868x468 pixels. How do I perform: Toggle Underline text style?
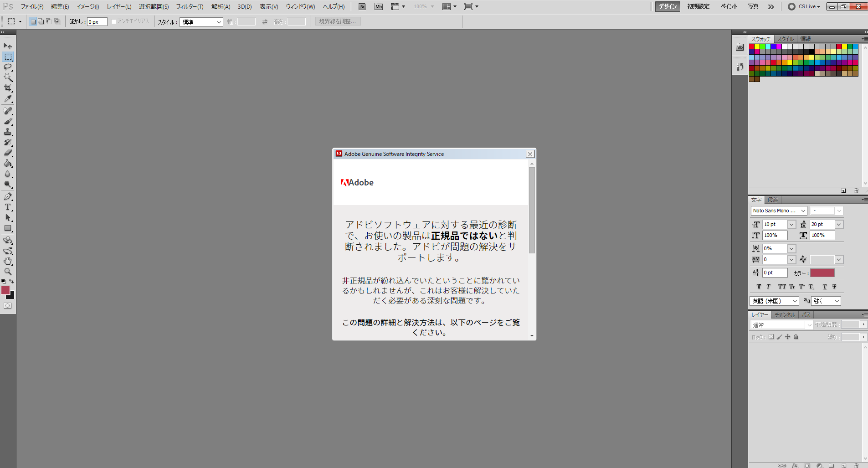825,287
